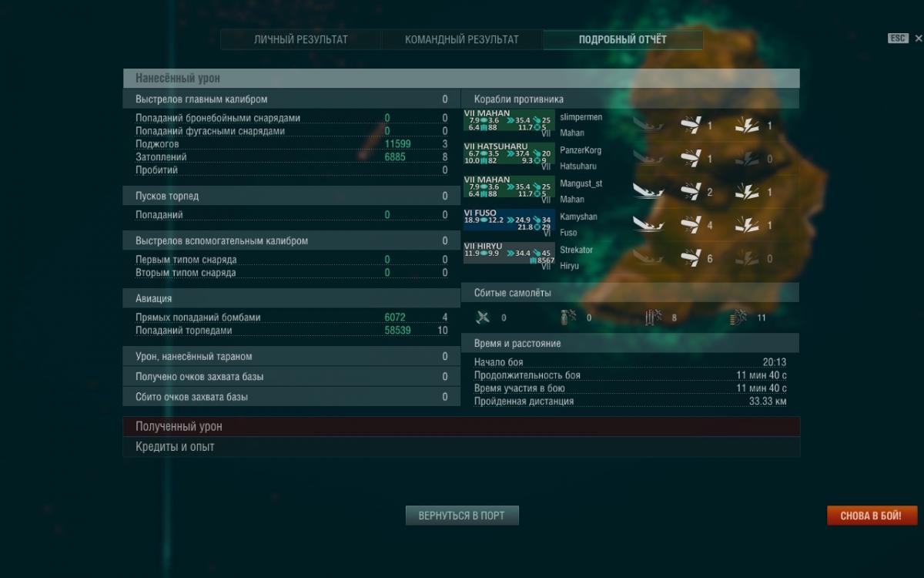The width and height of the screenshot is (924, 578).
Task: Switch to the Личный результат tab
Action: pos(301,39)
